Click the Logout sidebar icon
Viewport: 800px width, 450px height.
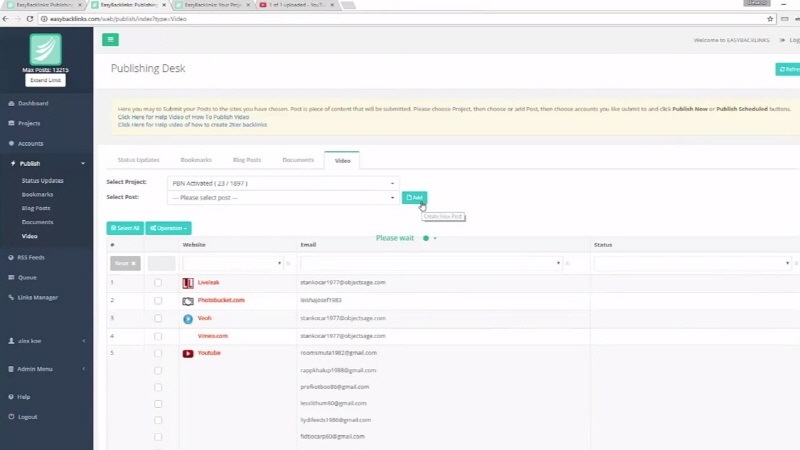(11, 417)
